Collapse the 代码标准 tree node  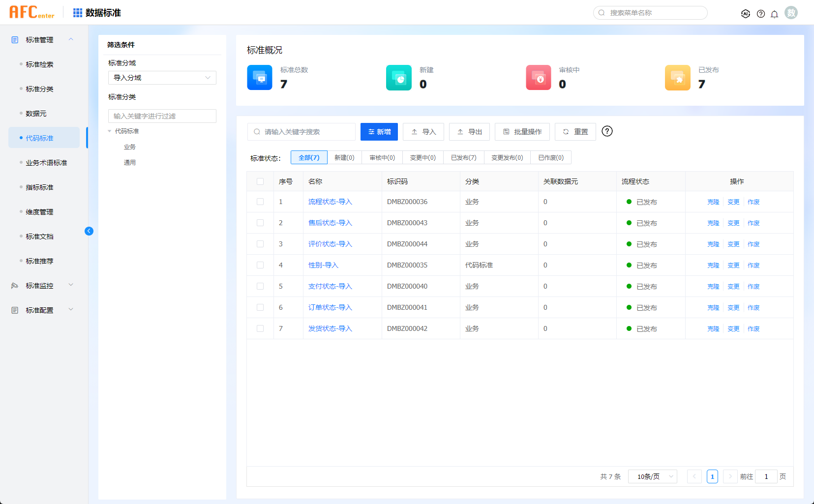[x=110, y=131]
